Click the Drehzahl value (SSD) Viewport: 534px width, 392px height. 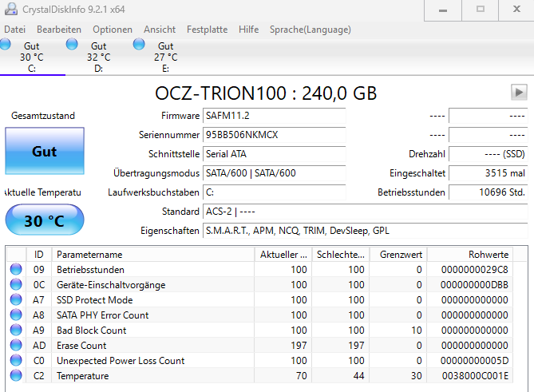(489, 154)
